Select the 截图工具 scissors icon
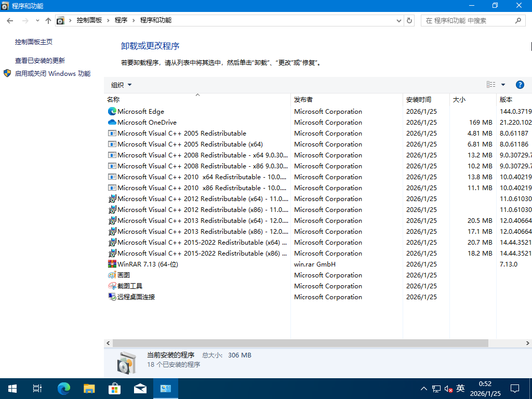This screenshot has width=532, height=399. tap(111, 286)
